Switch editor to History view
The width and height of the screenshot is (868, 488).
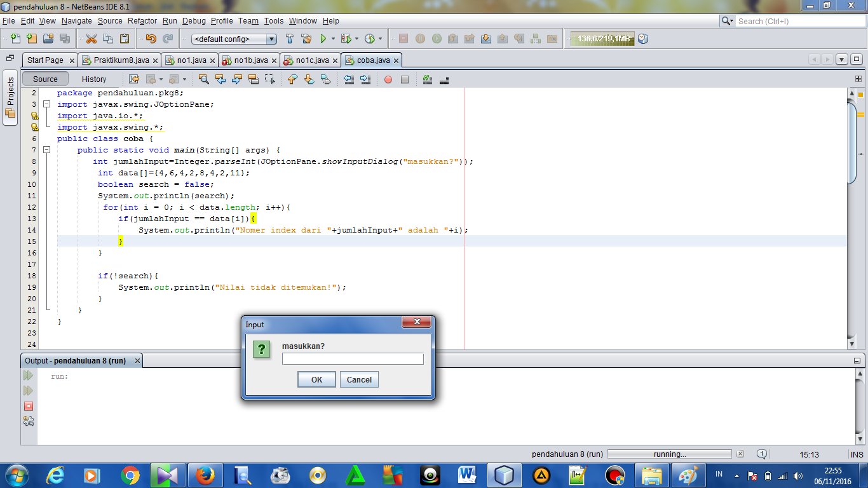click(94, 79)
